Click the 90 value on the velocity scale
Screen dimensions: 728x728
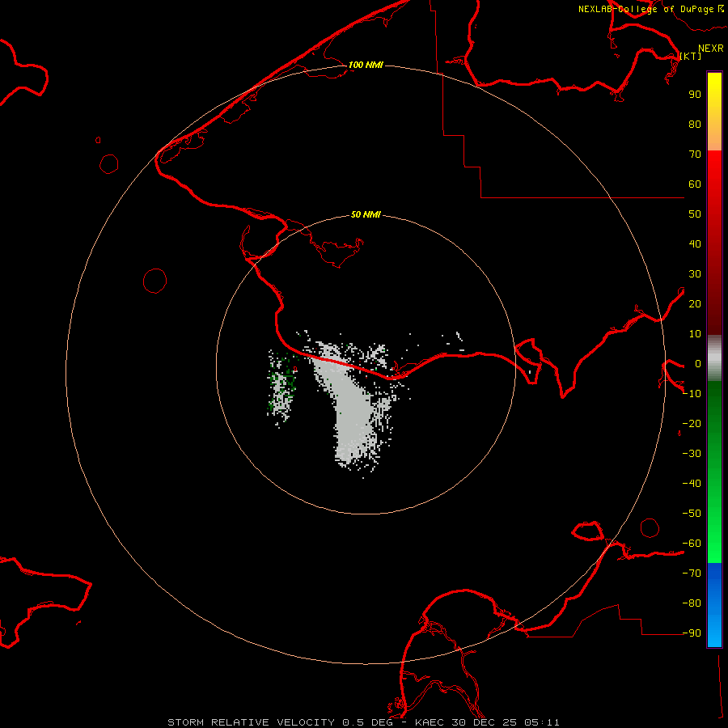click(695, 95)
